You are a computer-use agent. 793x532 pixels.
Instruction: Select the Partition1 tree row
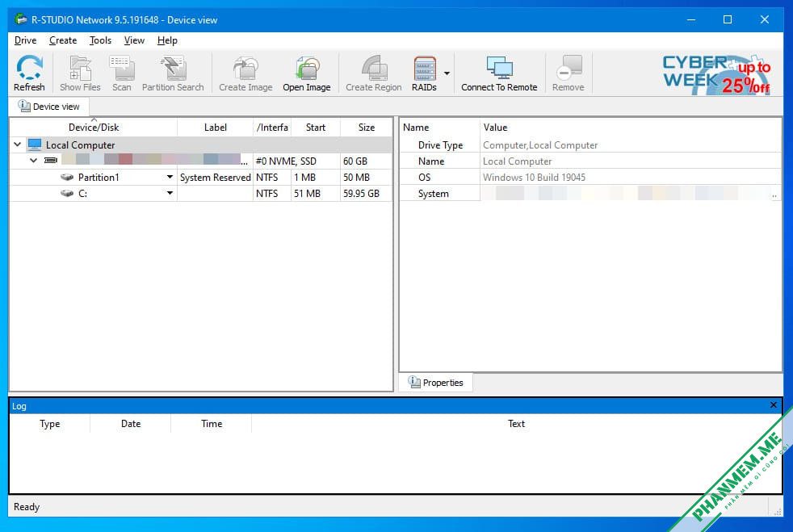[201, 177]
